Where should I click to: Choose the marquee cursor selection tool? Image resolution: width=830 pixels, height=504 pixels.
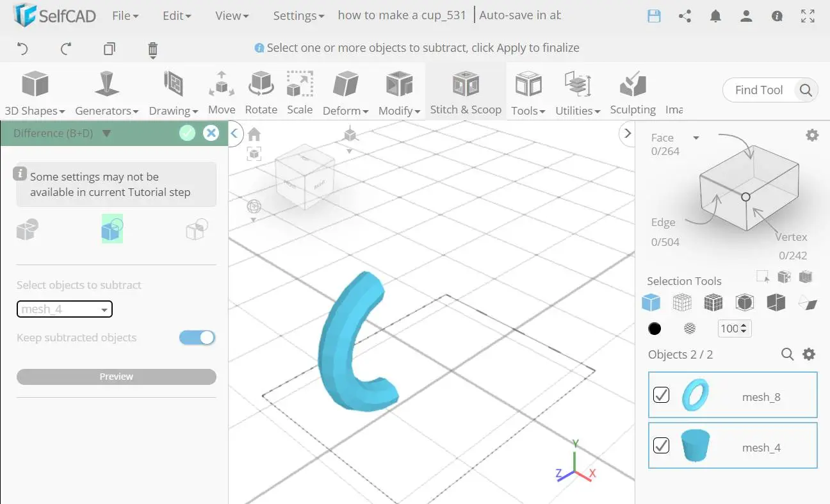pos(763,277)
